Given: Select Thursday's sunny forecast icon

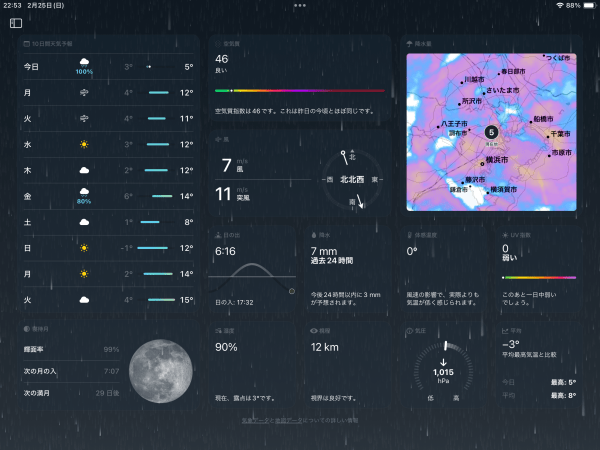Looking at the screenshot, I should click(85, 170).
